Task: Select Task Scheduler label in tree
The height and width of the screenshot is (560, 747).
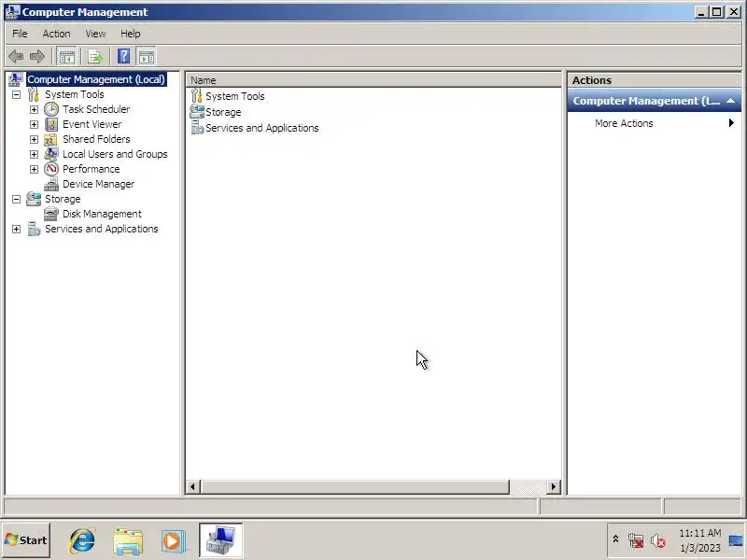Action: coord(96,109)
